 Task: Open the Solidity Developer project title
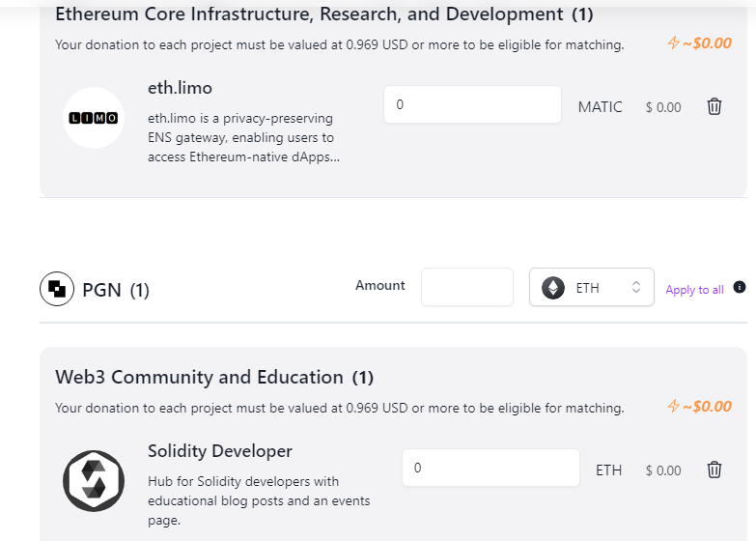coord(220,451)
